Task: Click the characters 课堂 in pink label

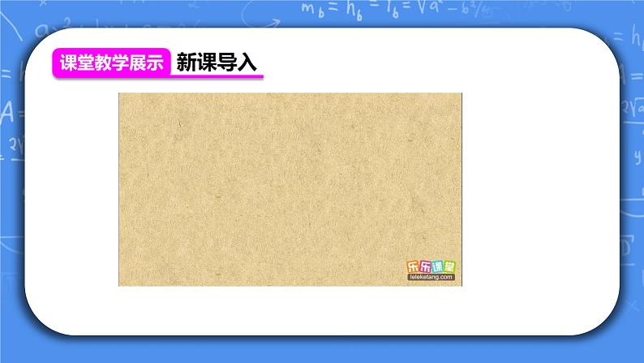Action: (x=77, y=63)
